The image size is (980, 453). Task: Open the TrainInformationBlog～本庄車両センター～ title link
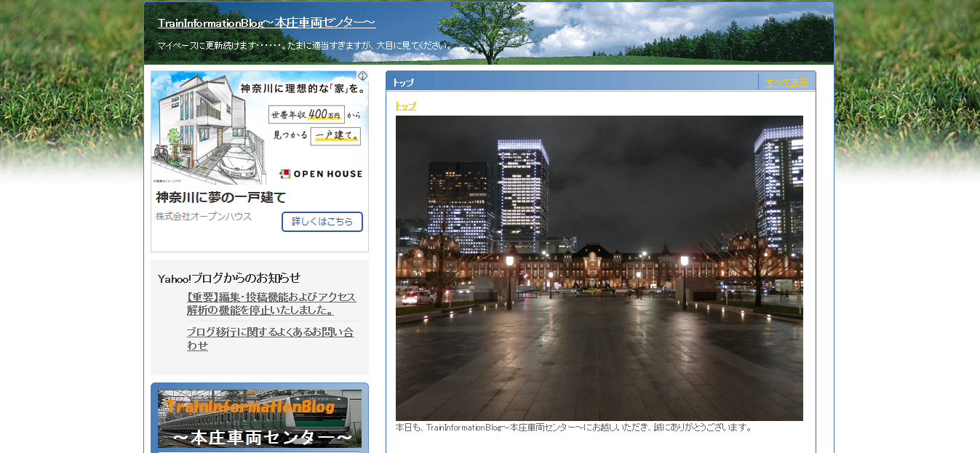coord(266,23)
